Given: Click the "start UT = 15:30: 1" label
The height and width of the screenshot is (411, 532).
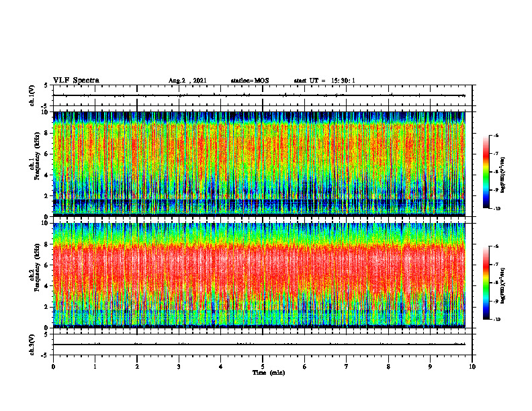Looking at the screenshot, I should click(324, 81).
